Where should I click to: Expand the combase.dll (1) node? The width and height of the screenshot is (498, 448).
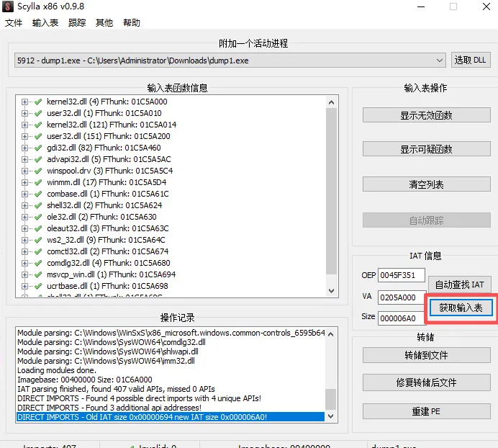24,194
